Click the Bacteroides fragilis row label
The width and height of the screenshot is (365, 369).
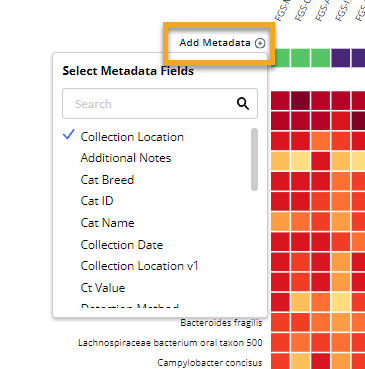tap(221, 323)
